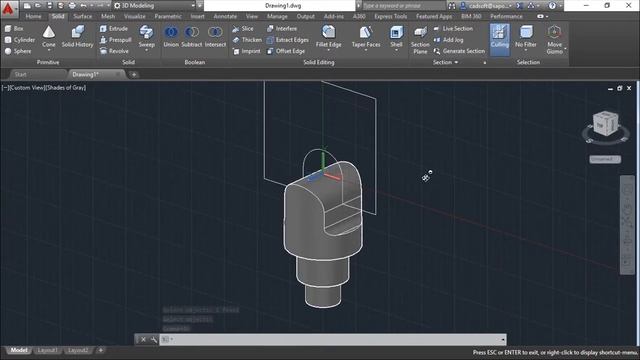Image resolution: width=640 pixels, height=360 pixels.
Task: Run the Interfere tool
Action: (x=282, y=29)
